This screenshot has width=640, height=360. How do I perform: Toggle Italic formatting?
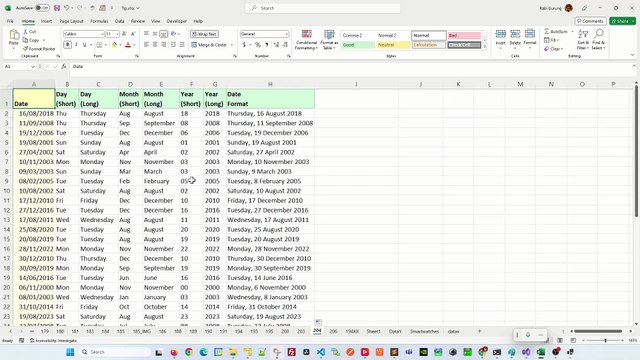click(76, 44)
